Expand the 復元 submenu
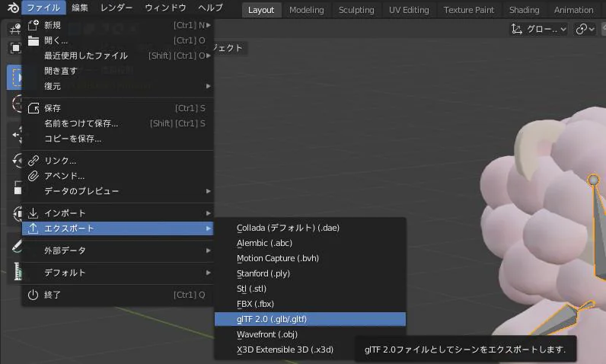 pos(118,86)
